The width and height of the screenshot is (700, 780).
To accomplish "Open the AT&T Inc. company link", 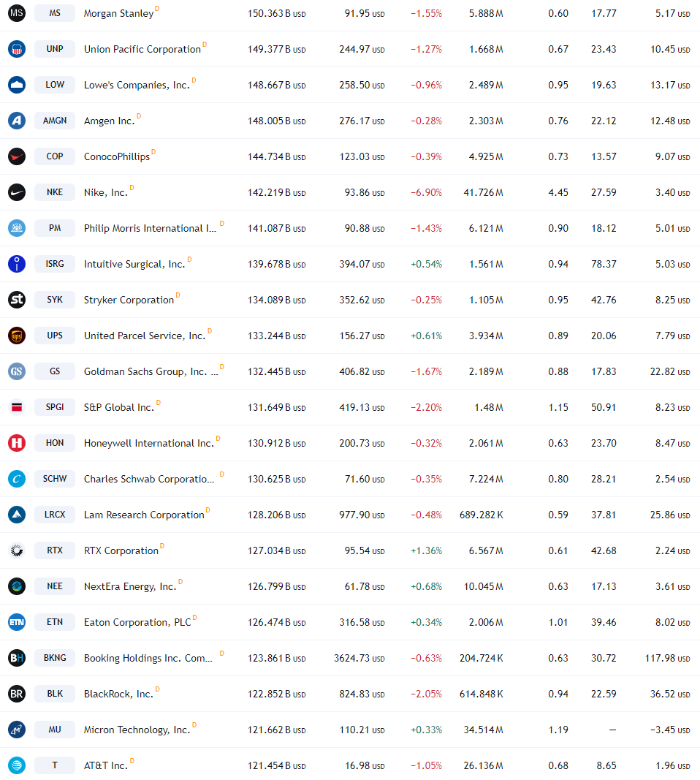I will tap(105, 765).
